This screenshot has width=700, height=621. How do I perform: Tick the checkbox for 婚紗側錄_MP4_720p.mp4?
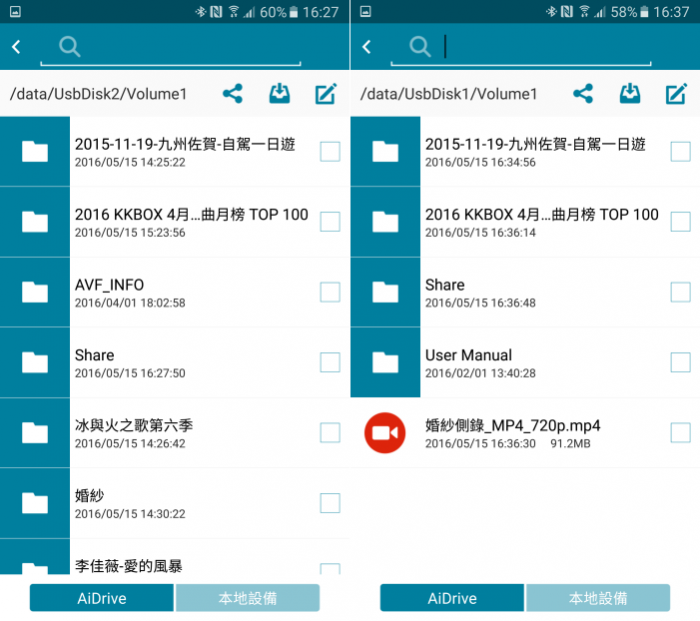click(x=680, y=433)
